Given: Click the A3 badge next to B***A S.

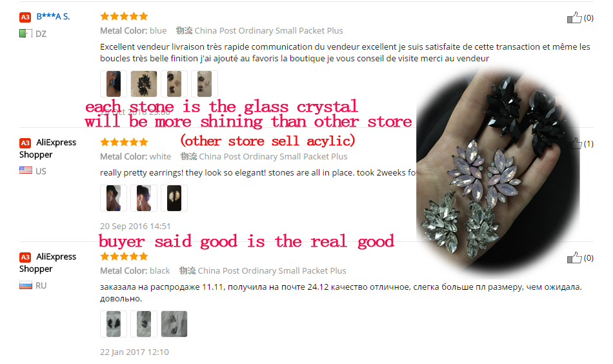Looking at the screenshot, I should click(25, 17).
